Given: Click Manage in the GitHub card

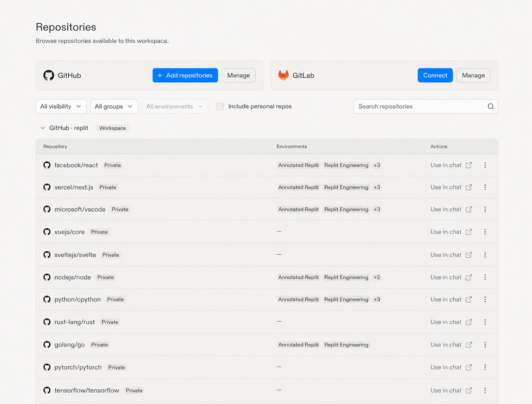Looking at the screenshot, I should pos(239,75).
